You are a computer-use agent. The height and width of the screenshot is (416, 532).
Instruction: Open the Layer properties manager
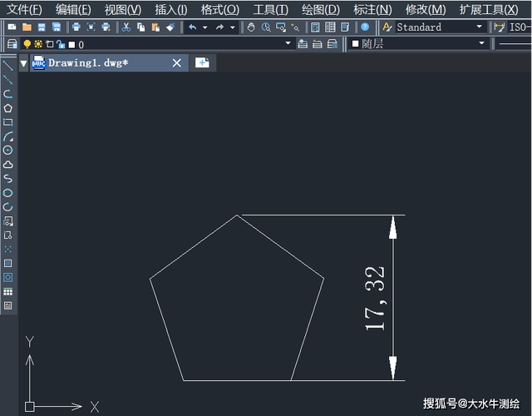point(12,44)
